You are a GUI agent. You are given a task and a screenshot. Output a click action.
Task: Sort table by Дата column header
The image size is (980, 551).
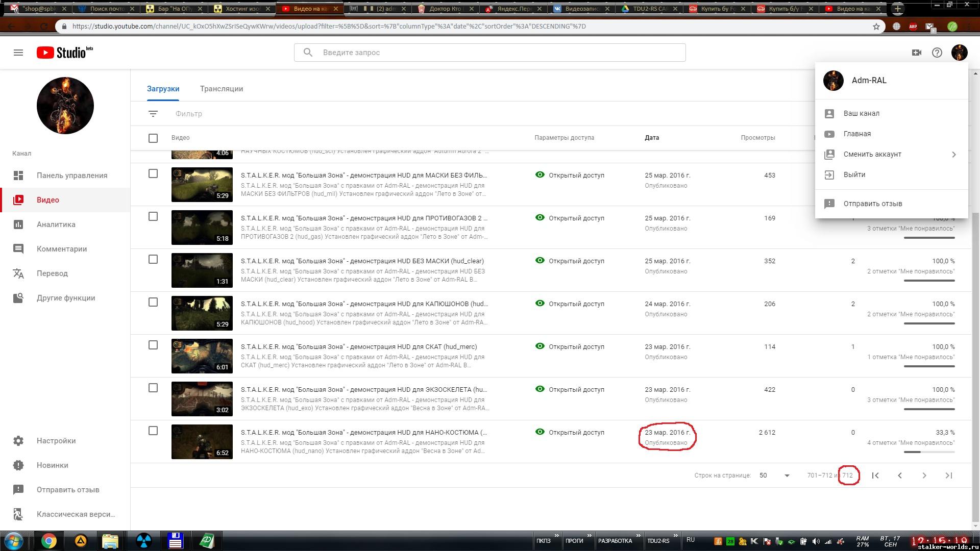point(652,138)
